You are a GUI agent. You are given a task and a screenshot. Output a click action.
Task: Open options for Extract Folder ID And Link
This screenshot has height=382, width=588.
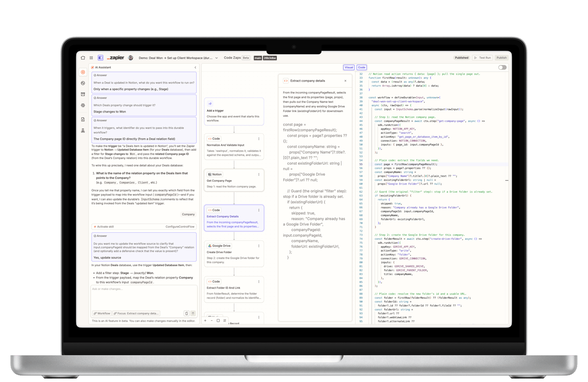point(259,282)
